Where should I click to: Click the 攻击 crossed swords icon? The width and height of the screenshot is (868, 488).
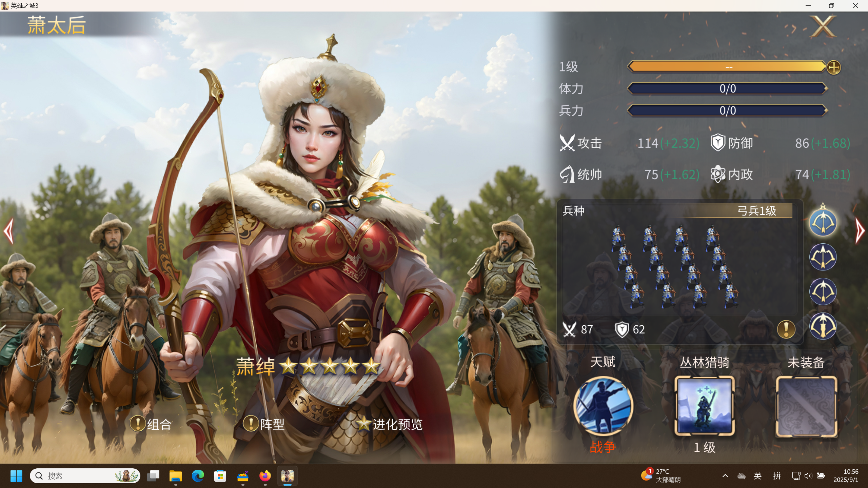coord(567,143)
